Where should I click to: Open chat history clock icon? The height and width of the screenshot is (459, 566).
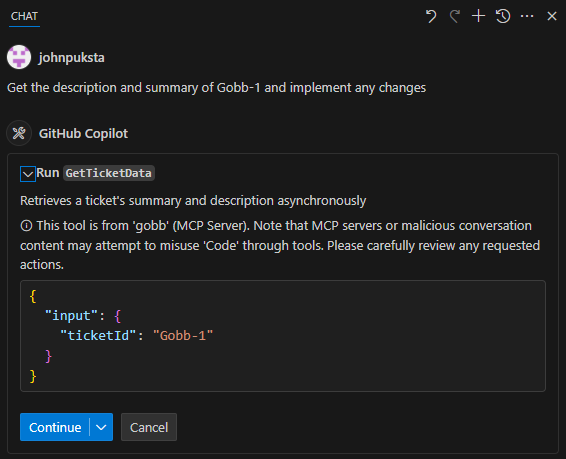click(x=503, y=16)
